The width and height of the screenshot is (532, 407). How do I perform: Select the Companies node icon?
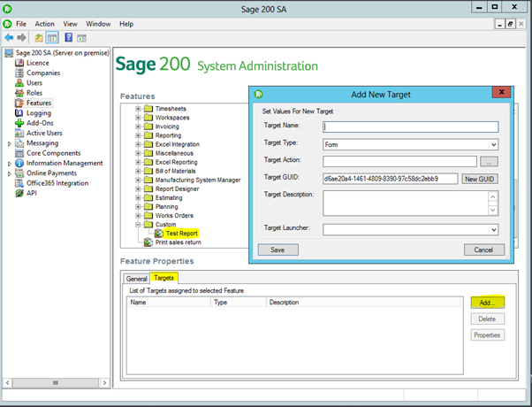[x=19, y=73]
